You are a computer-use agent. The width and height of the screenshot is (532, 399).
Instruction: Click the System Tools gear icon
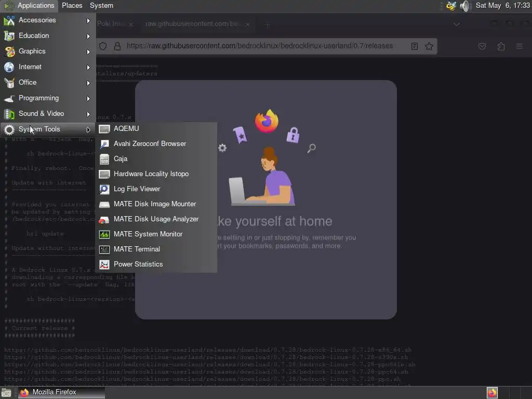[x=9, y=129]
